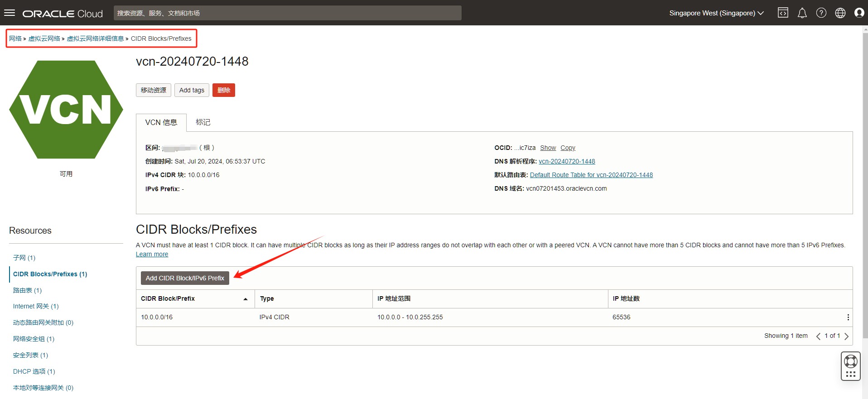Open 子网 (1) in Resources

click(x=24, y=258)
